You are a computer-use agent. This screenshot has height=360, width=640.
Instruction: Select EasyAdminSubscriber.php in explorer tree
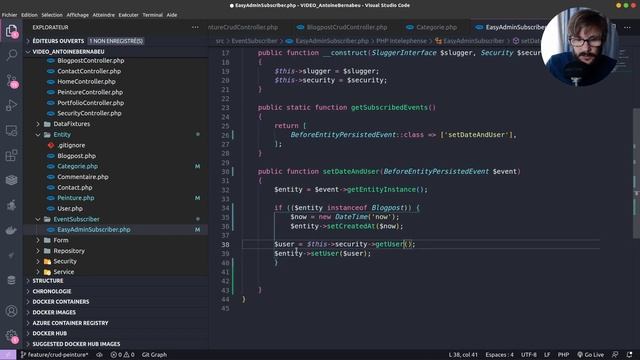pos(93,230)
